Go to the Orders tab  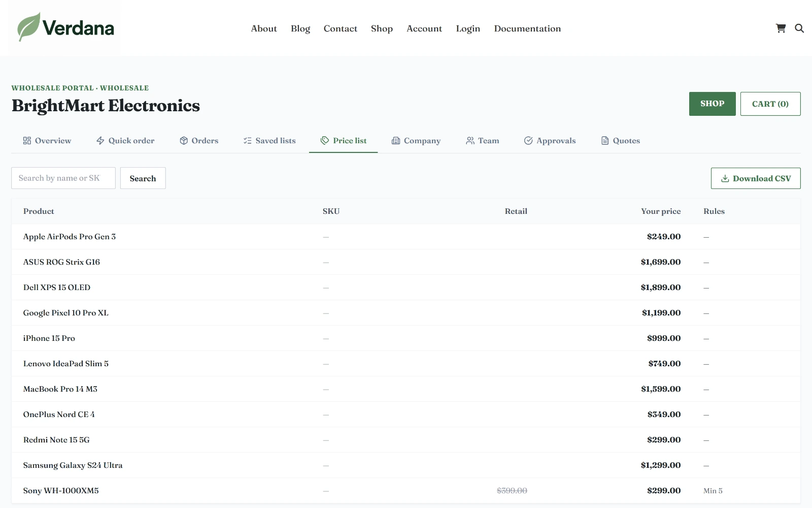[x=199, y=141]
